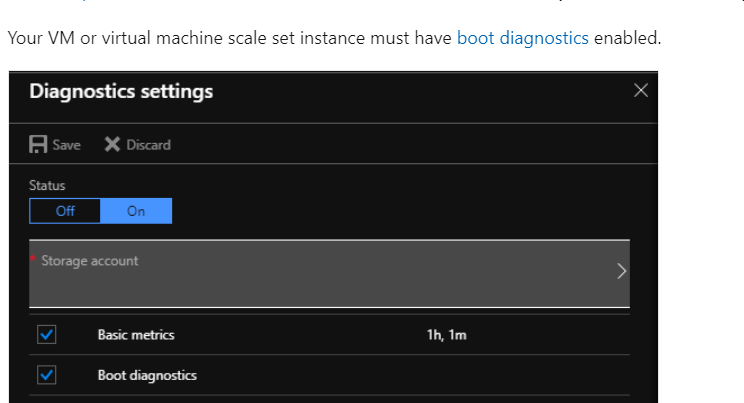Click the Save text label
Image resolution: width=744 pixels, height=403 pixels.
click(x=66, y=145)
